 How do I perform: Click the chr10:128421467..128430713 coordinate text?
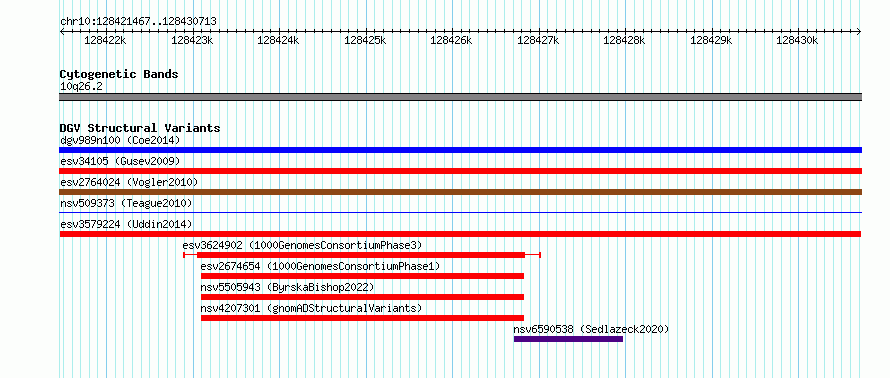tap(138, 21)
